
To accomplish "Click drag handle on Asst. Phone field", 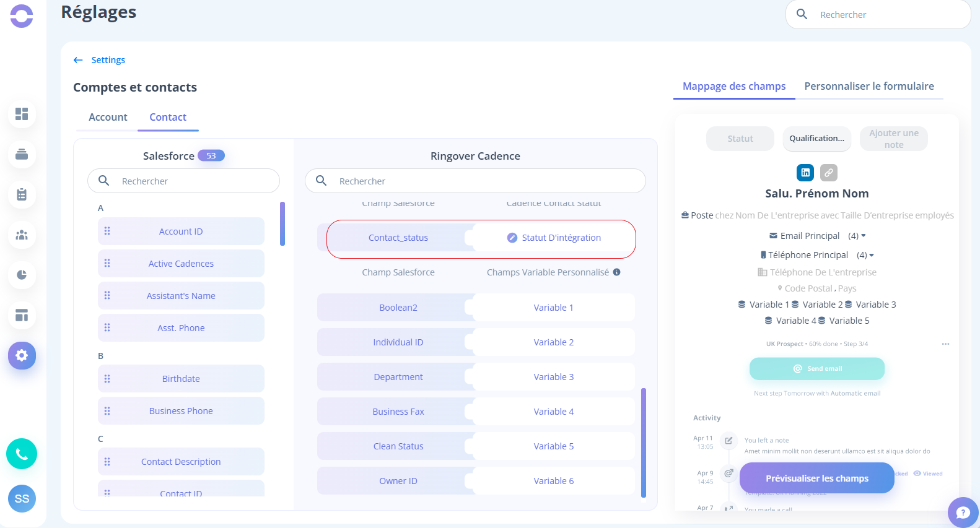I will point(107,327).
